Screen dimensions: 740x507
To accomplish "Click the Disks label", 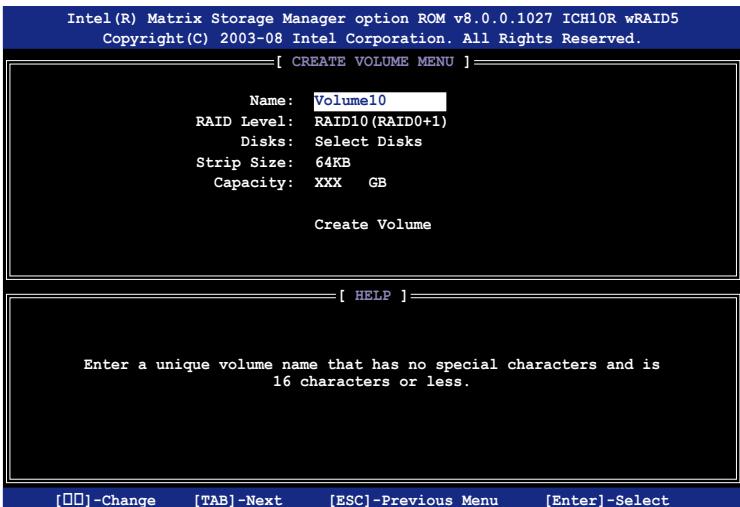I will [x=267, y=142].
